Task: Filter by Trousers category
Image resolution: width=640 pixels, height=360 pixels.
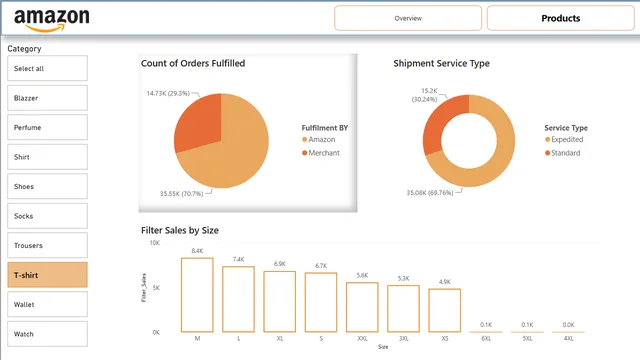Action: pos(47,245)
